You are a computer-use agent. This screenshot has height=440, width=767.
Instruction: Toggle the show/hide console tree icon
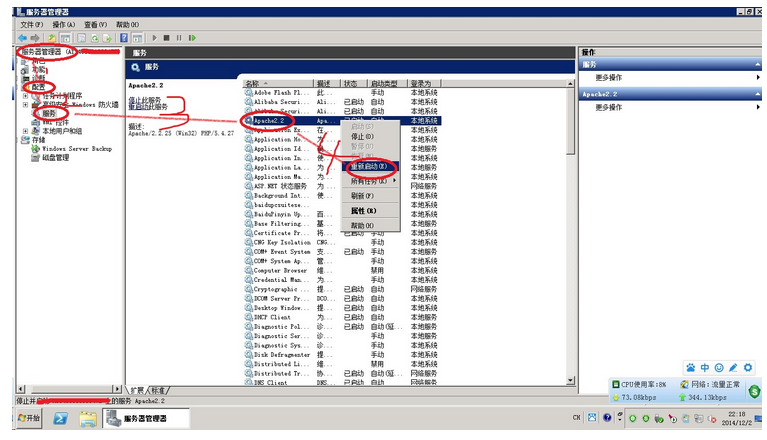point(66,38)
